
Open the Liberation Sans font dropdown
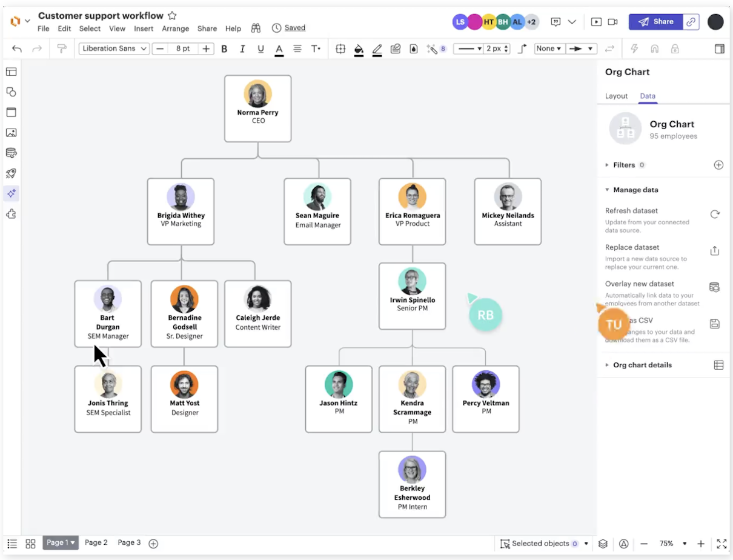point(113,48)
